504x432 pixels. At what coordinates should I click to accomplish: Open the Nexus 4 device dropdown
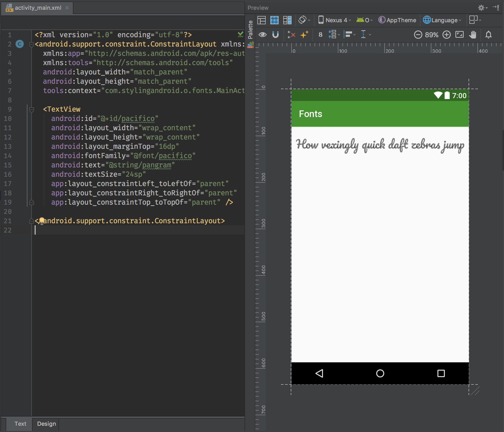click(x=334, y=20)
